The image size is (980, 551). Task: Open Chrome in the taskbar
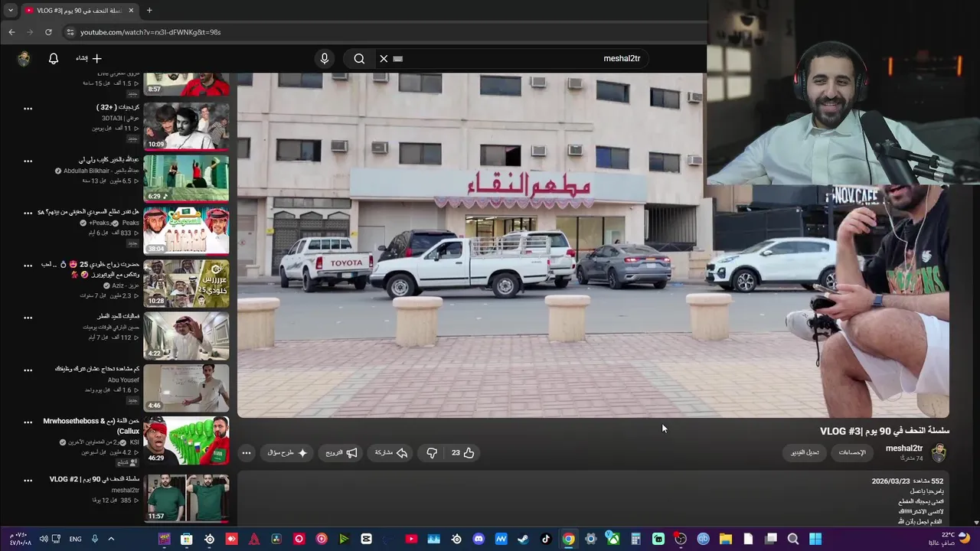click(x=568, y=539)
